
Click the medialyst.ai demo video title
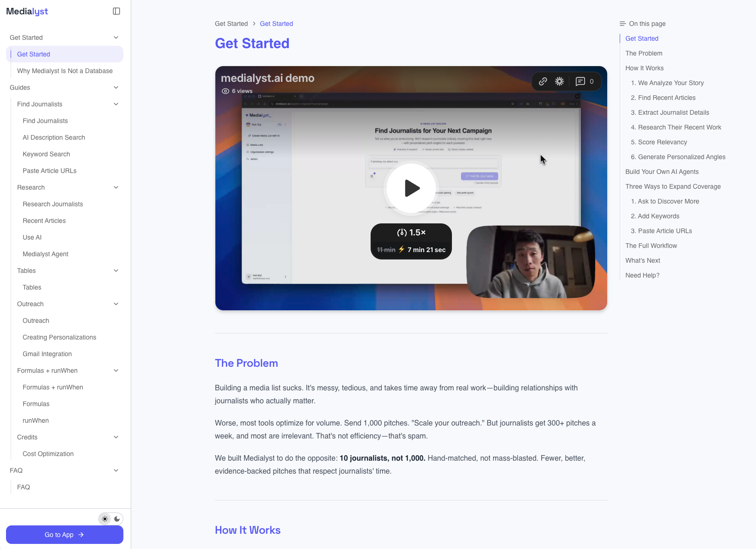tap(268, 78)
